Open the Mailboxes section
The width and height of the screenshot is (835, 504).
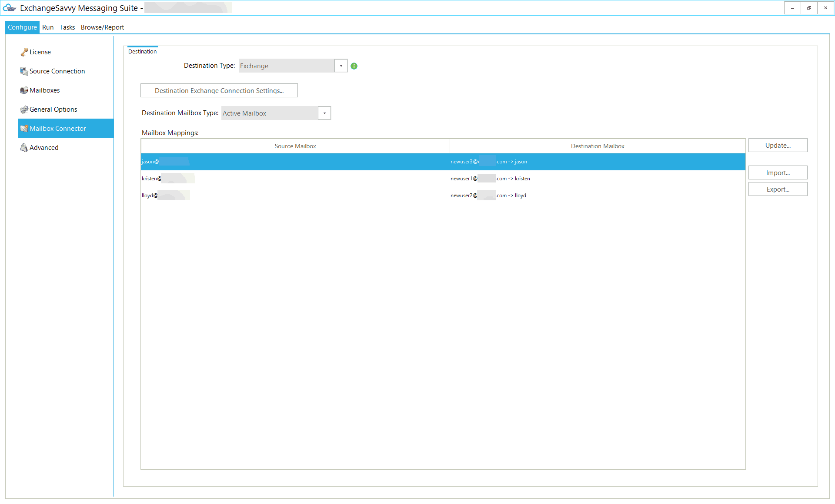pos(66,90)
